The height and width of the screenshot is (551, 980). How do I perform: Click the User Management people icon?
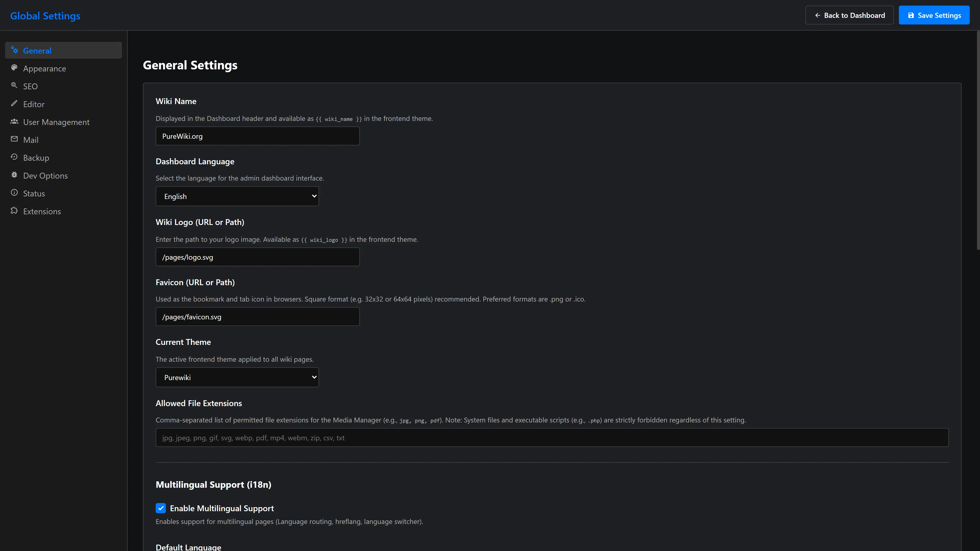click(x=14, y=121)
